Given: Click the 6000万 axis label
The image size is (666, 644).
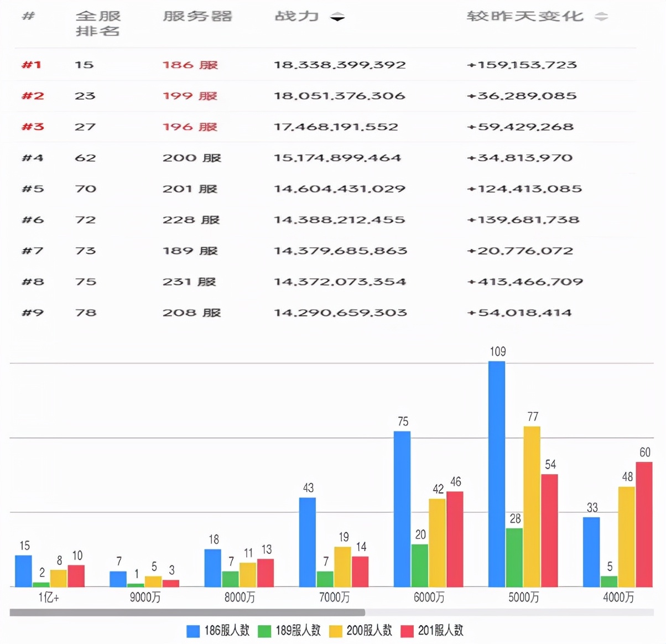Looking at the screenshot, I should point(429,598).
